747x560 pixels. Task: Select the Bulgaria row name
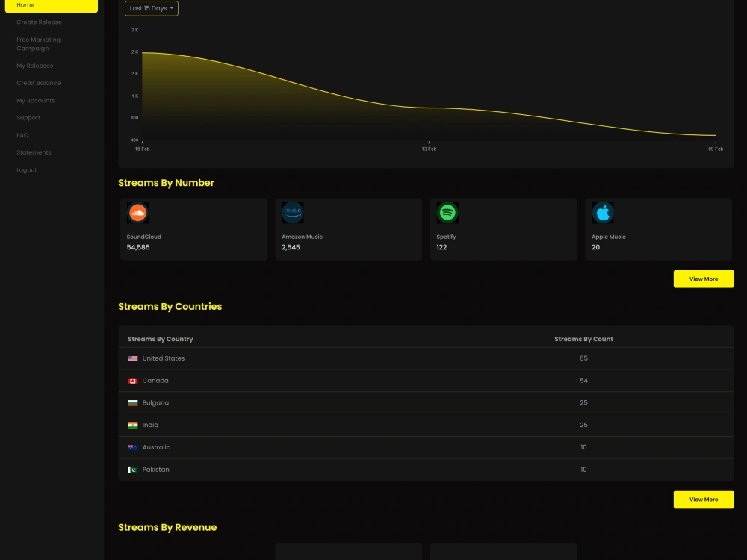(x=155, y=403)
